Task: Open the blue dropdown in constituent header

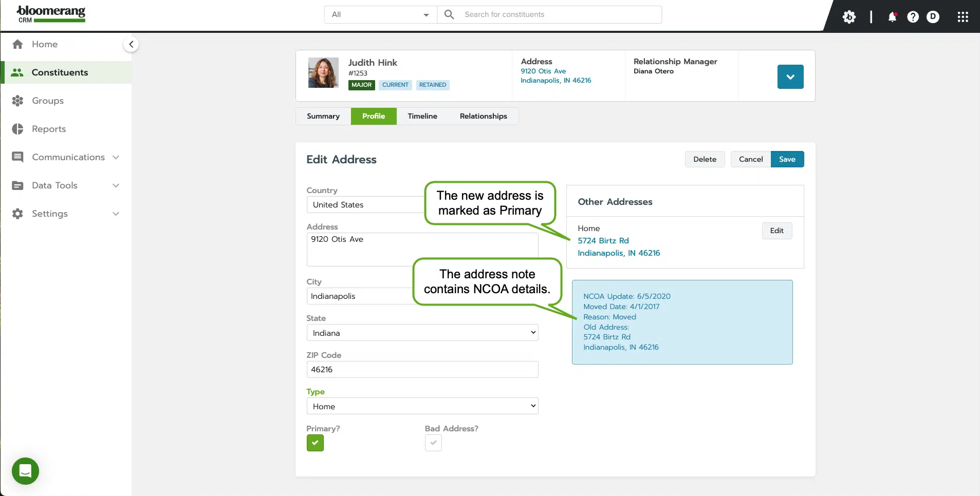Action: [x=790, y=76]
